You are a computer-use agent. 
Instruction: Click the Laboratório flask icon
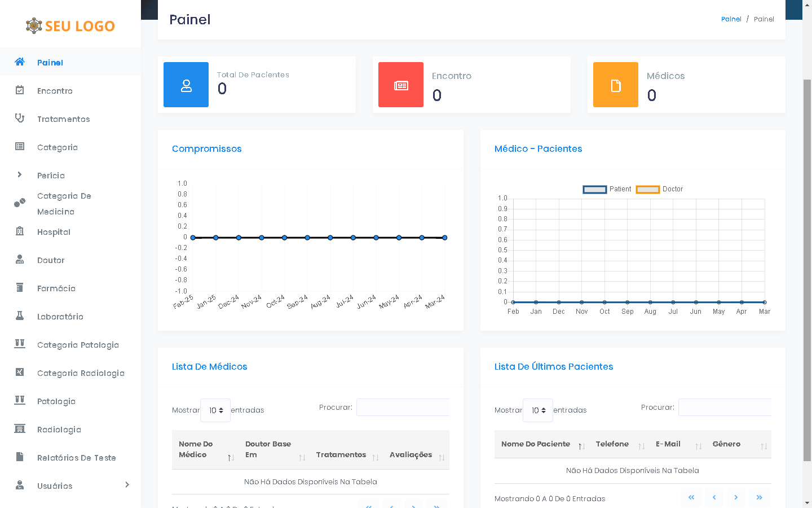coord(20,316)
